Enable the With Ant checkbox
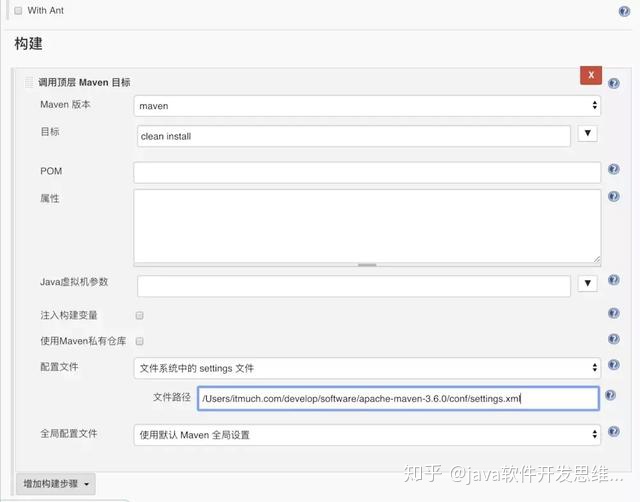Screen dimensions: 640x502 pyautogui.click(x=18, y=11)
